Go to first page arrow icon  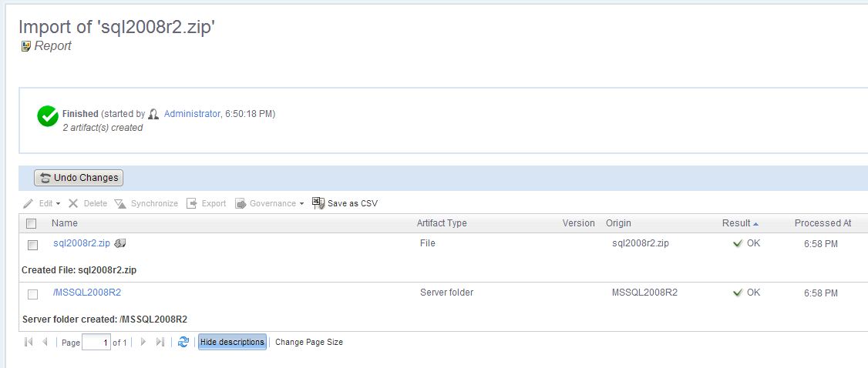29,342
